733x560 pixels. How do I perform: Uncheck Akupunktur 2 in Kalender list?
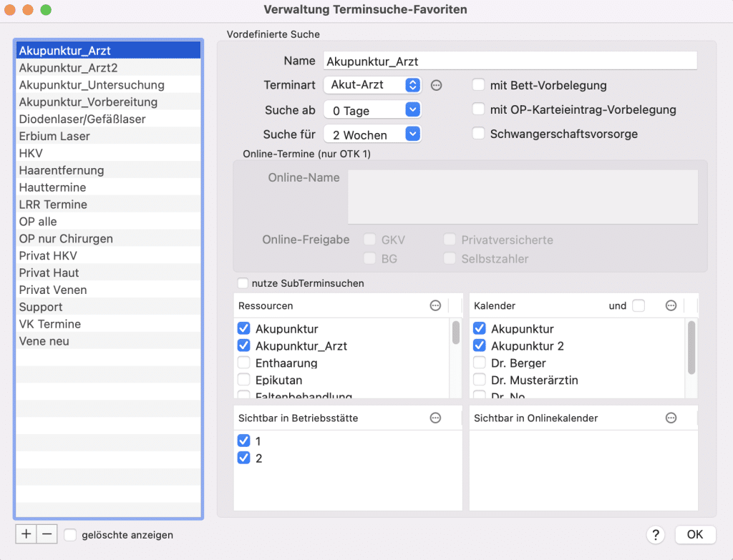click(479, 345)
